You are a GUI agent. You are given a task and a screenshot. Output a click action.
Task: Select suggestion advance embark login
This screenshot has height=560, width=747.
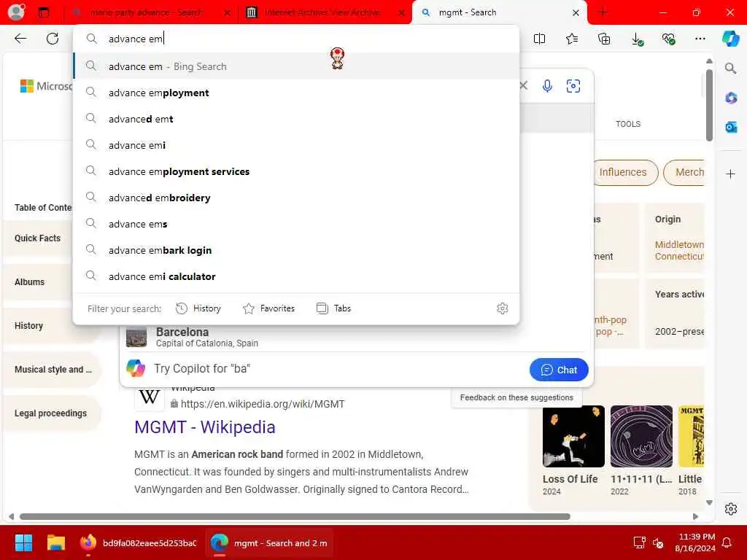coord(296,249)
